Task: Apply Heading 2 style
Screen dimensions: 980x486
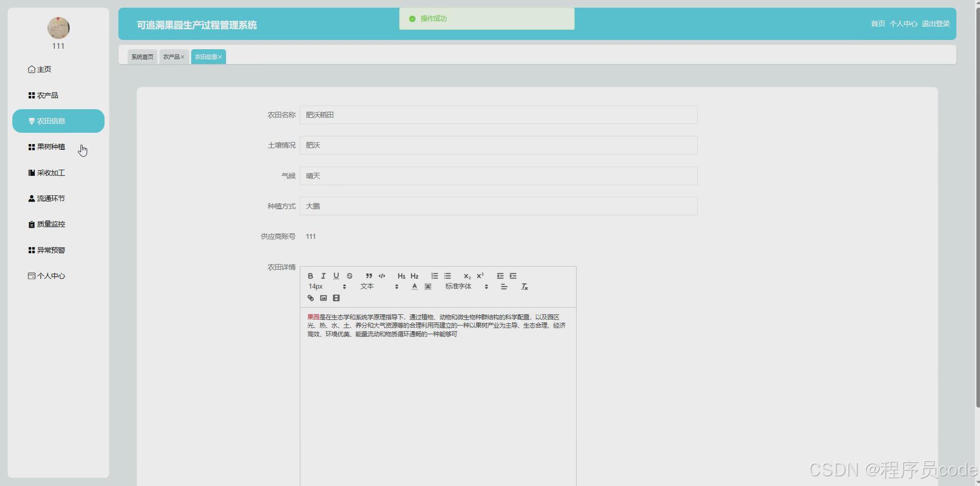Action: point(415,276)
